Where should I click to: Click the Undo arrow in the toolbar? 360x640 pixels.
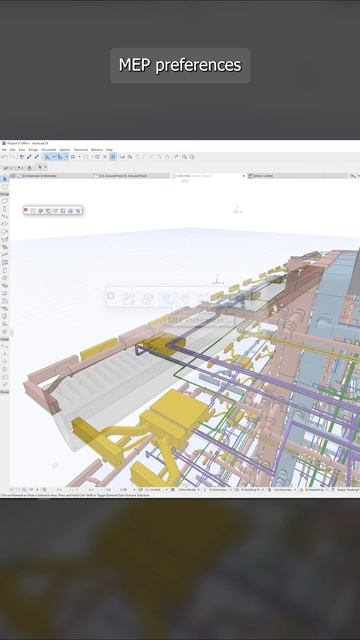[x=4, y=157]
